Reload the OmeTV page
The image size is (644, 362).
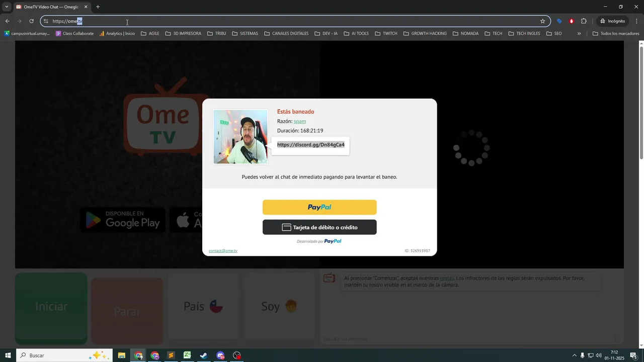pyautogui.click(x=31, y=21)
